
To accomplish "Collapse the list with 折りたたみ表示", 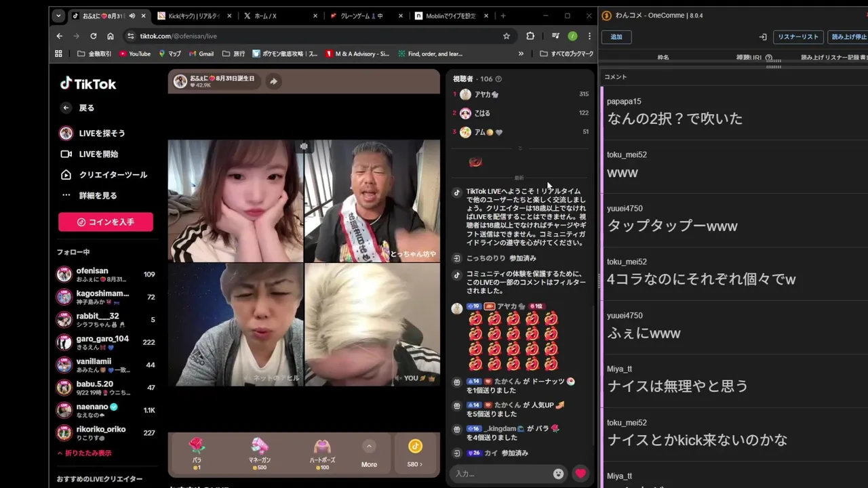I will (x=84, y=453).
